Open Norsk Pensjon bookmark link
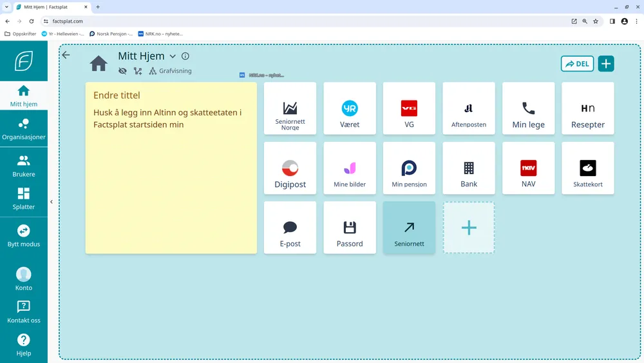The height and width of the screenshot is (363, 644). pyautogui.click(x=111, y=34)
